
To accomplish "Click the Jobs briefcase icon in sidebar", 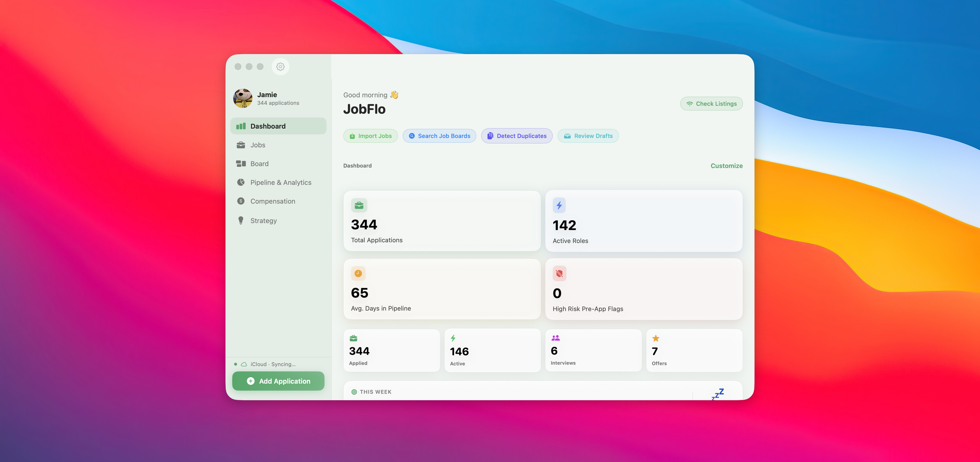I will tap(241, 145).
